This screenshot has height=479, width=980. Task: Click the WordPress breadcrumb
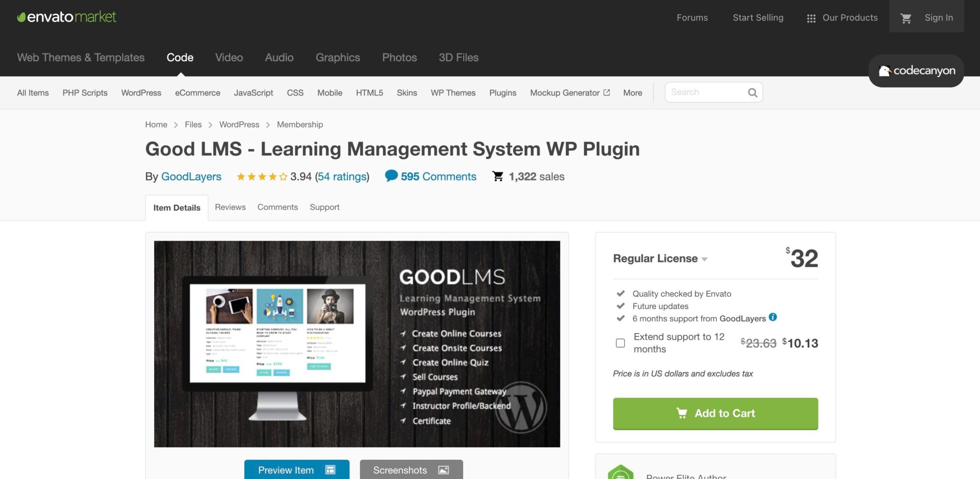pos(239,124)
